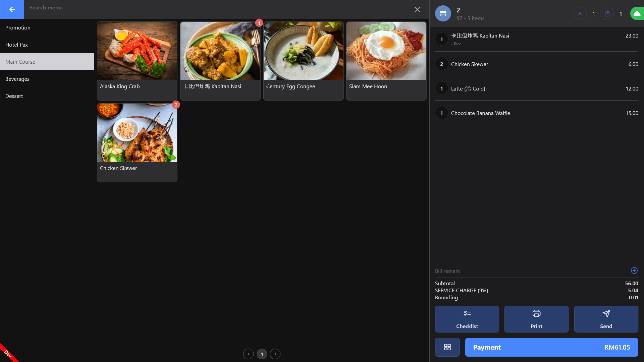Select Chocolate Banana Waffle order line
Viewport: 644px width, 362px height.
tap(537, 113)
